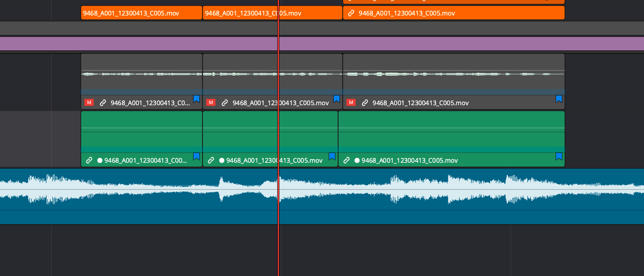Select the long purple clip spanning the timeline
Image resolution: width=644 pixels, height=276 pixels.
pos(322,44)
